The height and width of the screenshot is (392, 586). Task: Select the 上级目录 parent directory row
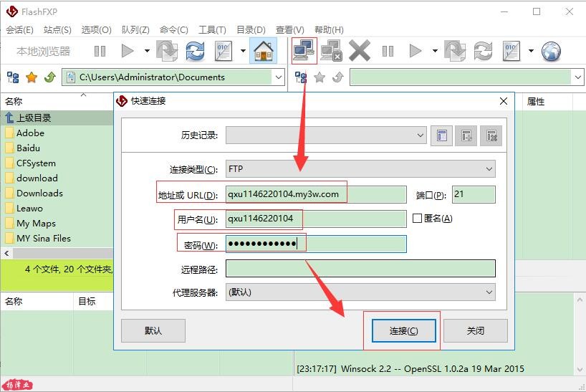(x=57, y=118)
